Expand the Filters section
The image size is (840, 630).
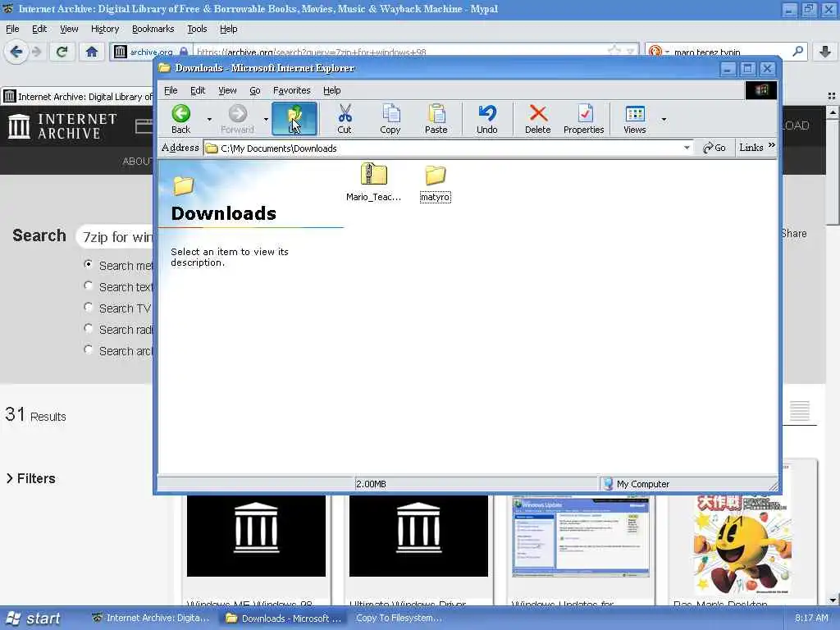30,478
